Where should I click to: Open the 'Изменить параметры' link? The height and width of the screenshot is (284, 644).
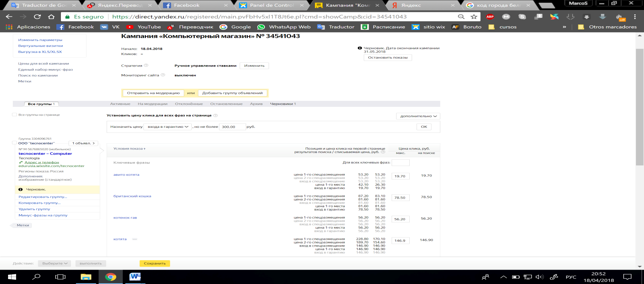coord(40,40)
